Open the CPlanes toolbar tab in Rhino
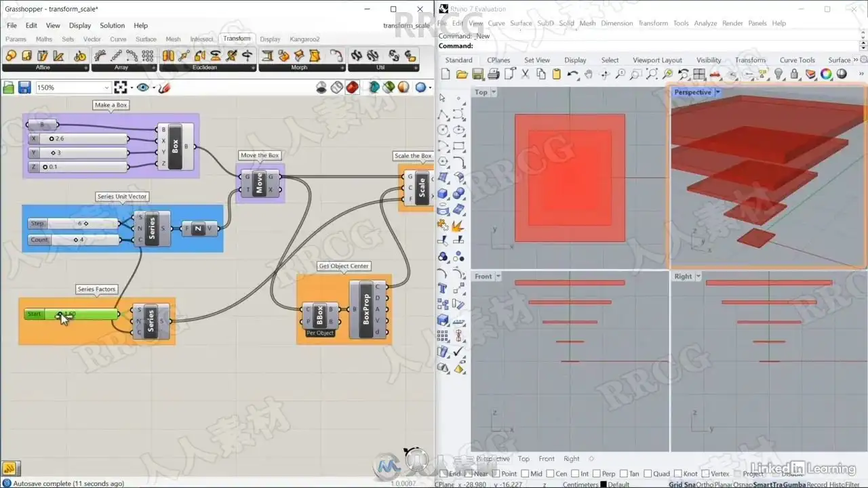 pos(498,60)
